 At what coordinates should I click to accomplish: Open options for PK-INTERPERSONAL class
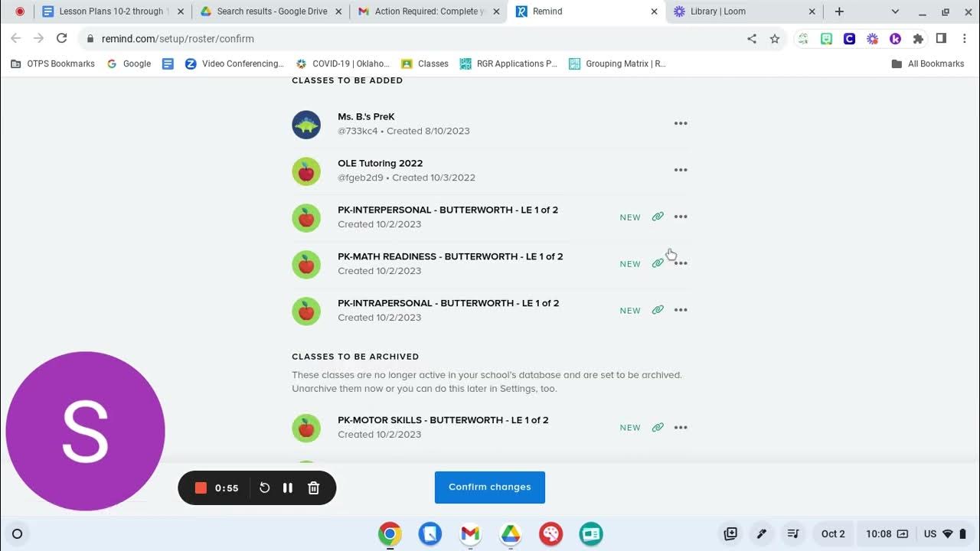click(681, 217)
